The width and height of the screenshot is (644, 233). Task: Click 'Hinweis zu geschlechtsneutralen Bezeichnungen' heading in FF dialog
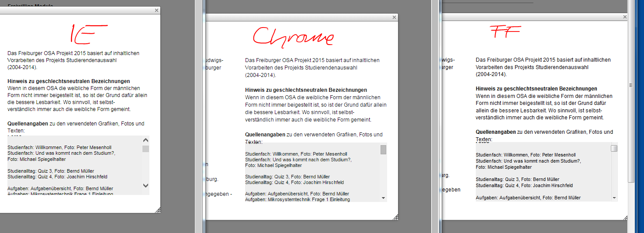(x=537, y=89)
